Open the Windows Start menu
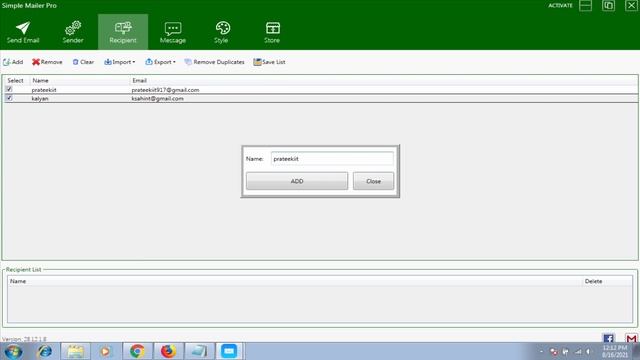The height and width of the screenshot is (360, 640). pos(13,351)
